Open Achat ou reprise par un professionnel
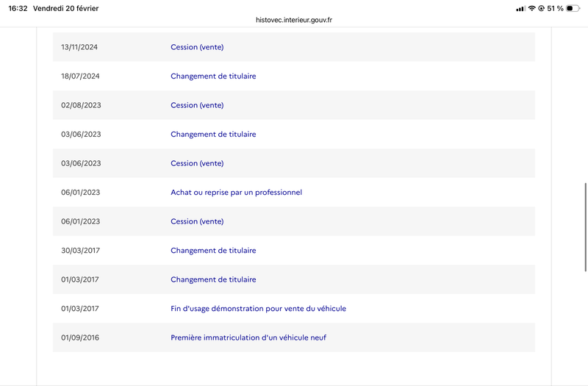588x386 pixels. (236, 193)
